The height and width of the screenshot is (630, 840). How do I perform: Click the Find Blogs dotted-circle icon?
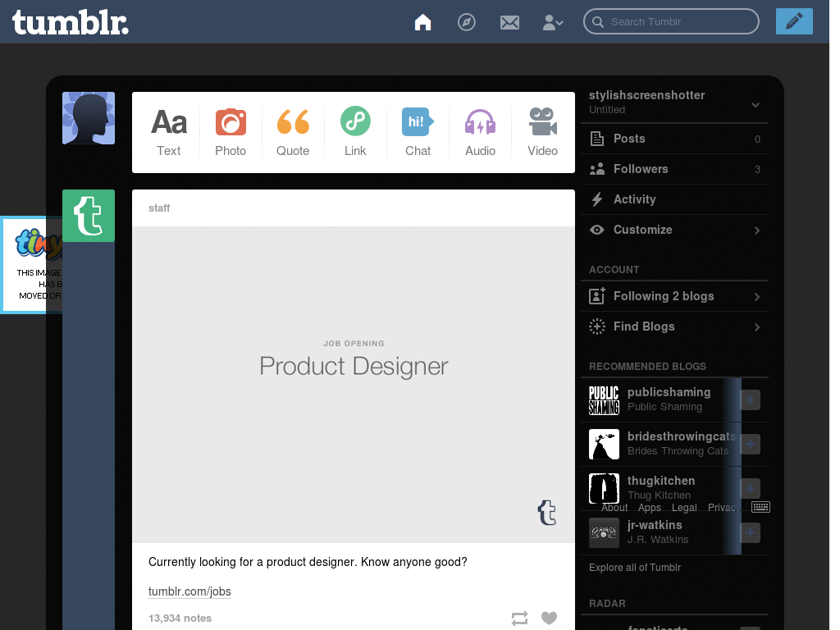(597, 326)
